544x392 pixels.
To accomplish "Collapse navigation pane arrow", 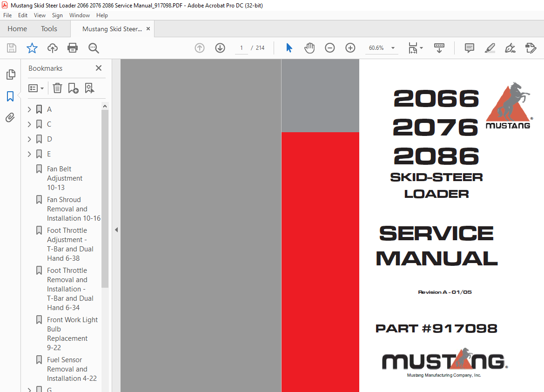I will point(116,230).
